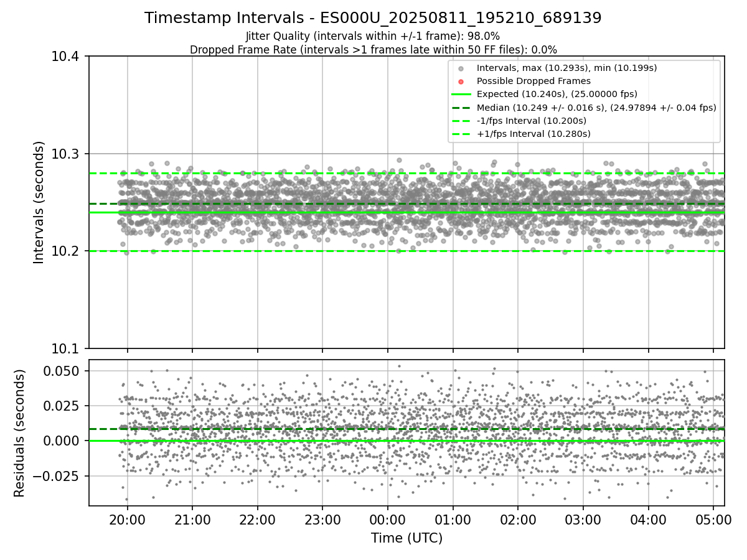Click the dark green dashed Median line sample
The width and height of the screenshot is (747, 560).
pos(461,108)
